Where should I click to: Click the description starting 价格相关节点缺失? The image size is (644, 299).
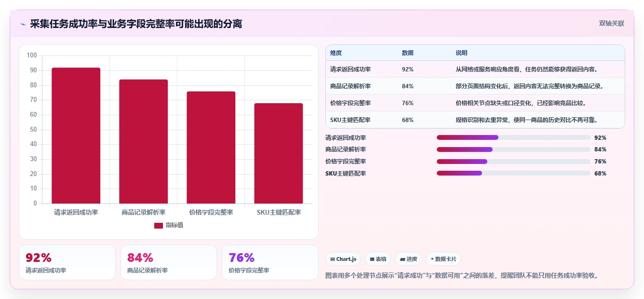tap(521, 103)
